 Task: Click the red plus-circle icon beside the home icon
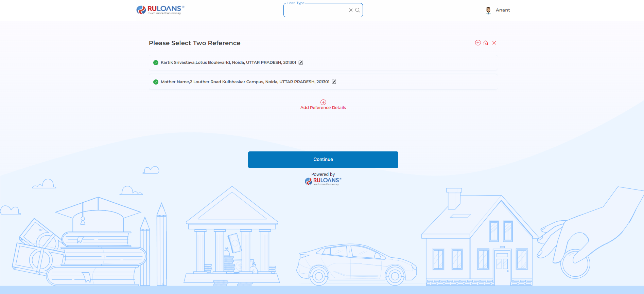(478, 43)
